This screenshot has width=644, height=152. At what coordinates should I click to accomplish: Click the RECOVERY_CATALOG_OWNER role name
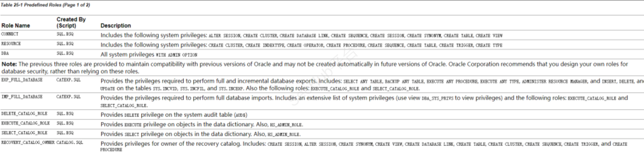[x=28, y=142]
